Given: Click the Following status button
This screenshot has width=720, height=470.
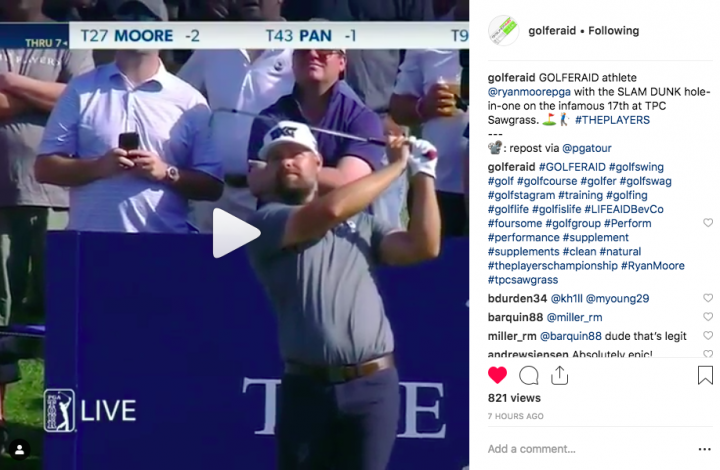Looking at the screenshot, I should [x=613, y=31].
